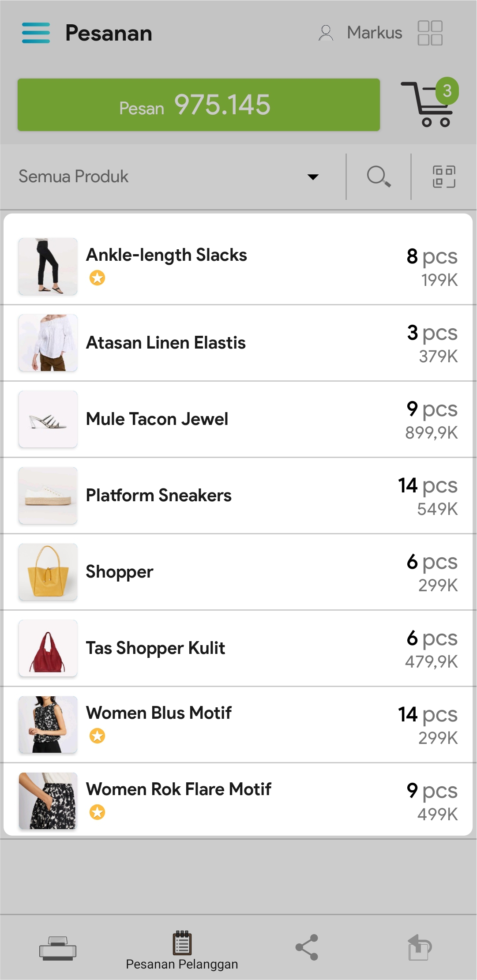The height and width of the screenshot is (980, 477).
Task: Select the Tas Shopper Kulit product
Action: (x=238, y=648)
